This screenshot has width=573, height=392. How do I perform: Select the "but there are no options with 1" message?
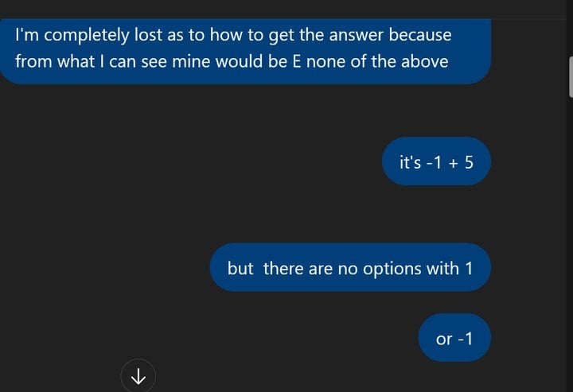coord(350,268)
